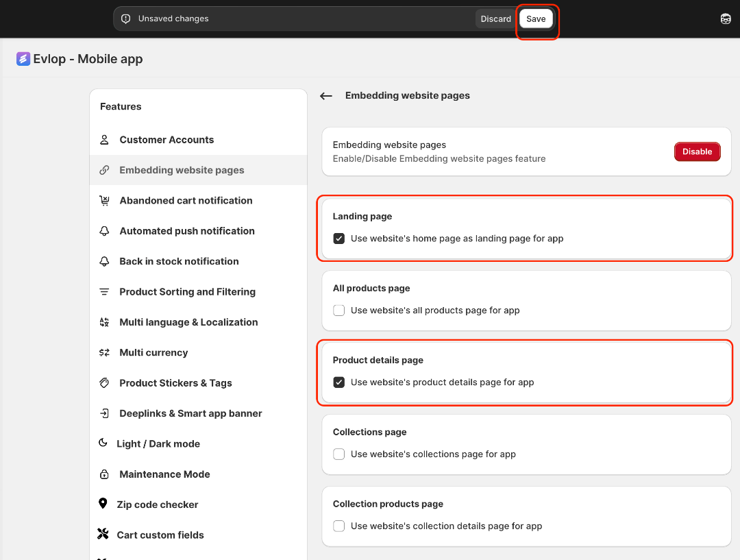740x560 pixels.
Task: Open Multi language & Localization settings
Action: 188,322
